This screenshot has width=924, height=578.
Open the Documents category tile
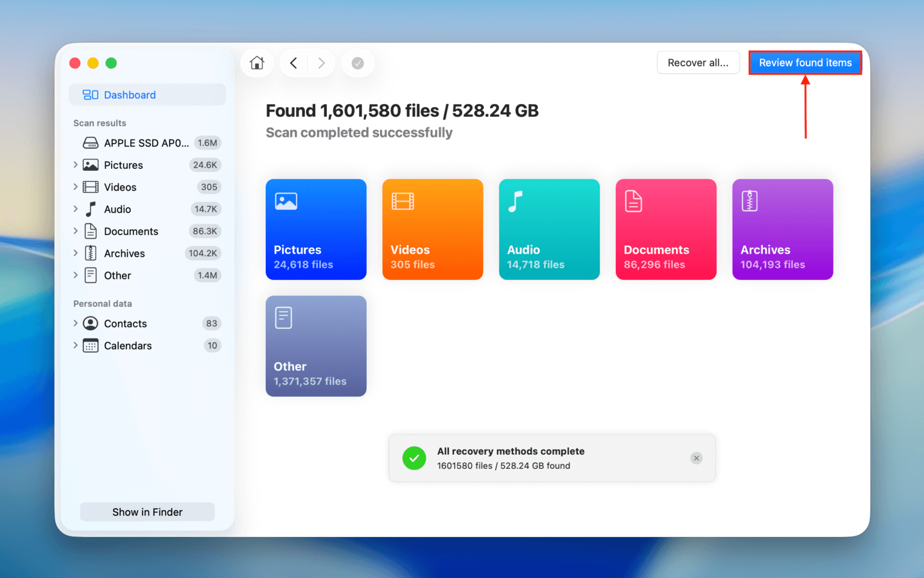665,229
